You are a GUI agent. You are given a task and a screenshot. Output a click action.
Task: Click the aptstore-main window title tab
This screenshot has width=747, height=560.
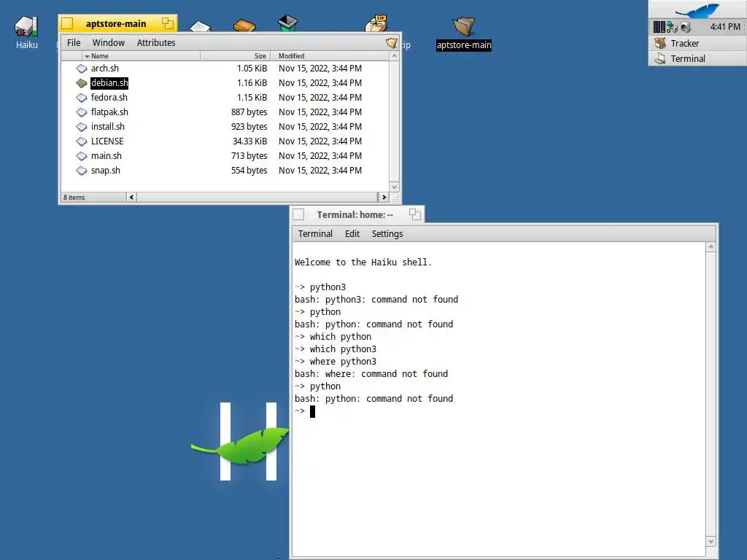pos(117,23)
